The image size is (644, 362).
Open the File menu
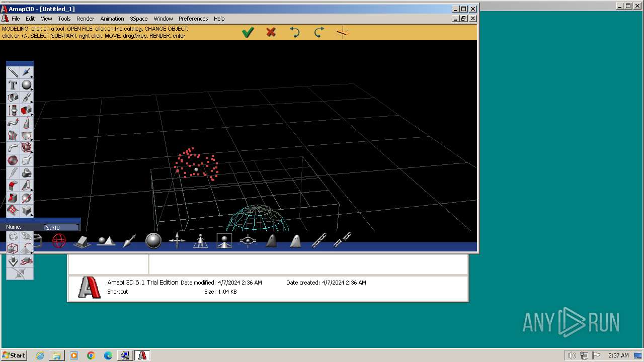(16, 19)
